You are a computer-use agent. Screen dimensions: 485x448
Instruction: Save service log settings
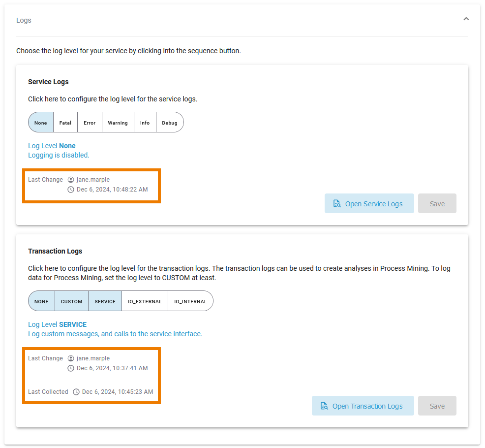click(x=437, y=204)
